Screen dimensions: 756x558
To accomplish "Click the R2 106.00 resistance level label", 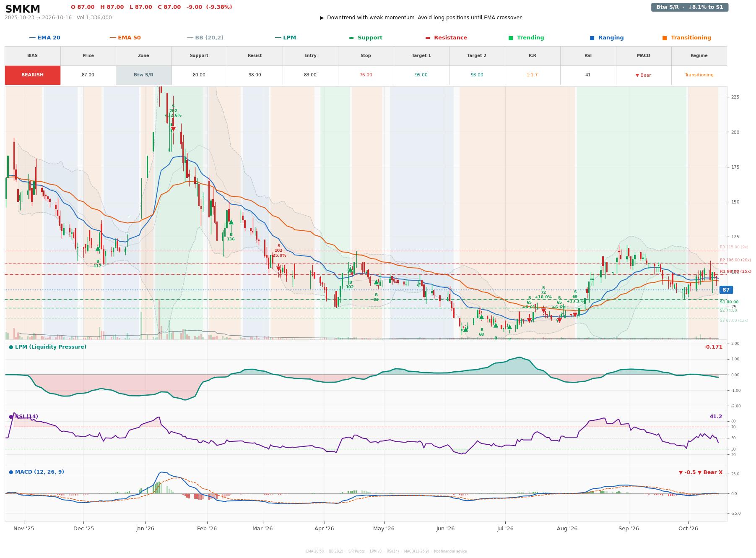I will [735, 260].
